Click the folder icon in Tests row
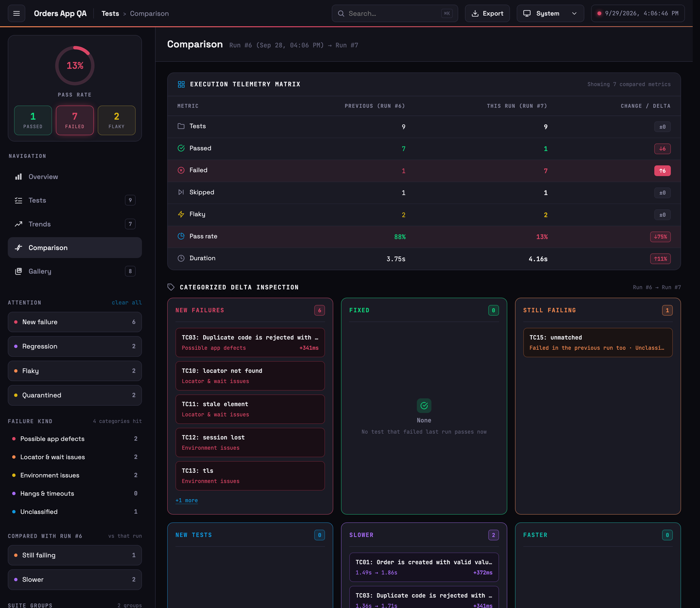The width and height of the screenshot is (700, 608). pos(181,126)
